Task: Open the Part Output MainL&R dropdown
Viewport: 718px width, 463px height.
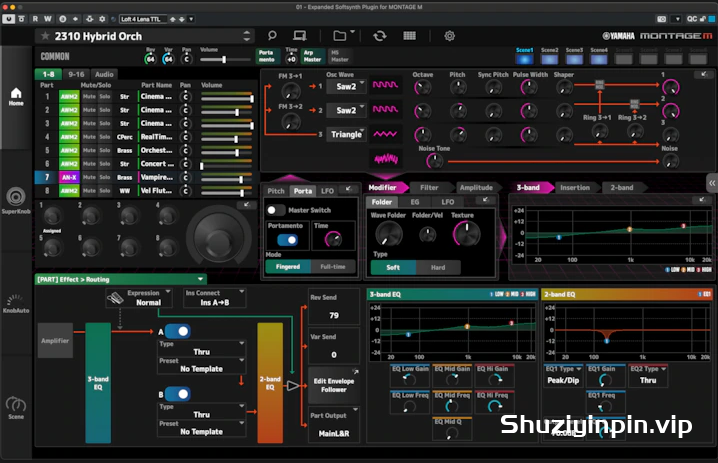Action: (x=334, y=425)
